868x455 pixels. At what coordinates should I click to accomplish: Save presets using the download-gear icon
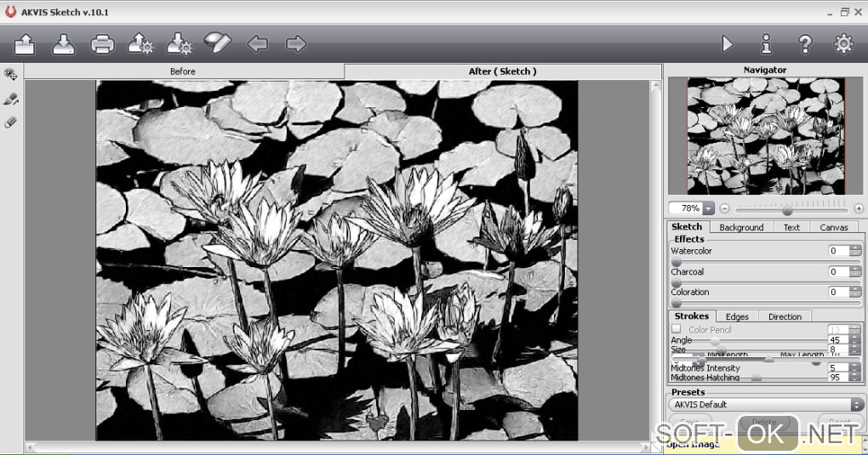tap(180, 43)
